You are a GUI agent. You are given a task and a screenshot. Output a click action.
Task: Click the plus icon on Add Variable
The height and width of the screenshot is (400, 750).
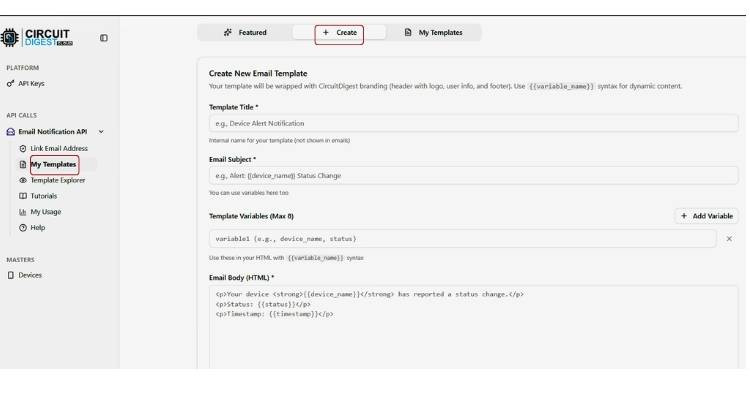tap(684, 216)
